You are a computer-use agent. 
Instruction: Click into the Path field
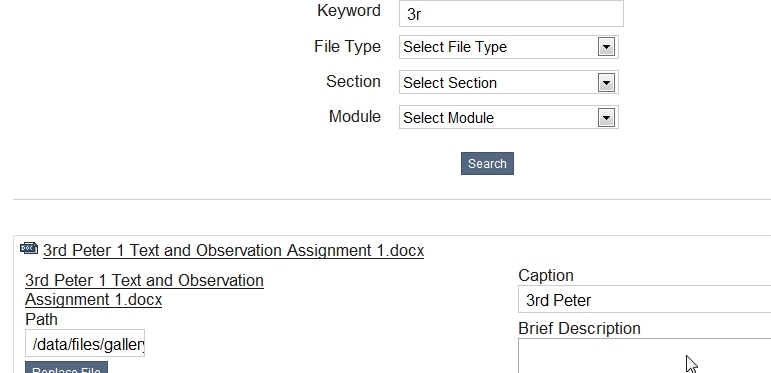coord(85,344)
